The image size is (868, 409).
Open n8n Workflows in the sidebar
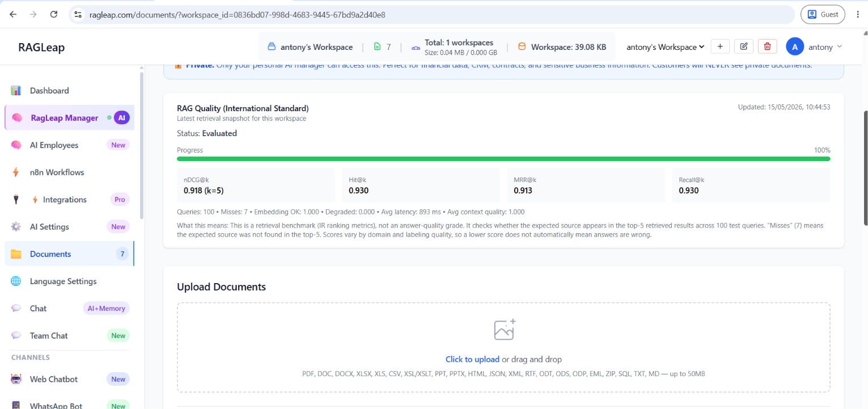click(69, 172)
